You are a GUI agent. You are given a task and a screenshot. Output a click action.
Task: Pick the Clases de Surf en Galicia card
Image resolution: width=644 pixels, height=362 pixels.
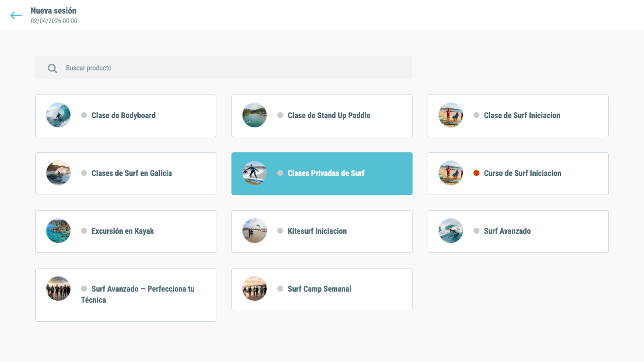(126, 173)
